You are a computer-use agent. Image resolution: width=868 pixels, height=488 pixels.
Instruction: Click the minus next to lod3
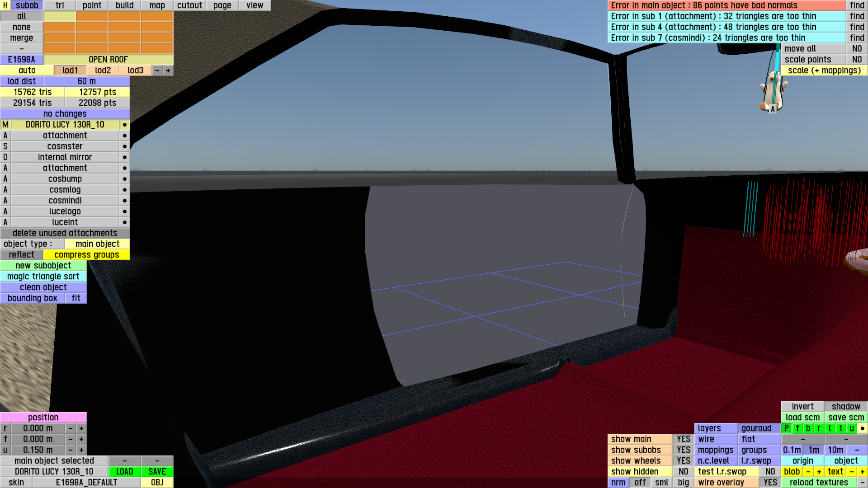coord(157,70)
